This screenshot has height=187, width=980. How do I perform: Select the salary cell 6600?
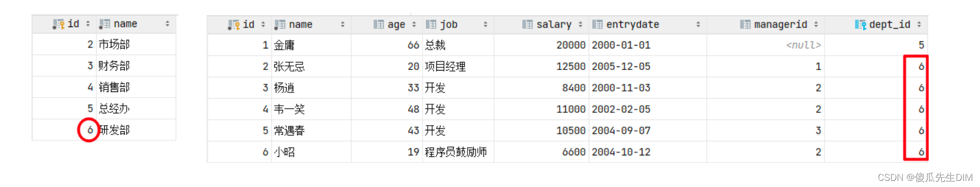tap(542, 152)
